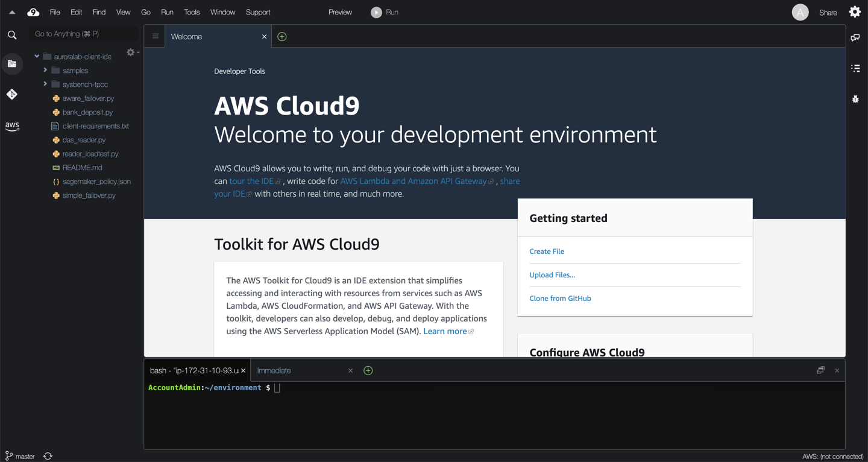
Task: Click the Environment file tree icon
Action: (12, 64)
